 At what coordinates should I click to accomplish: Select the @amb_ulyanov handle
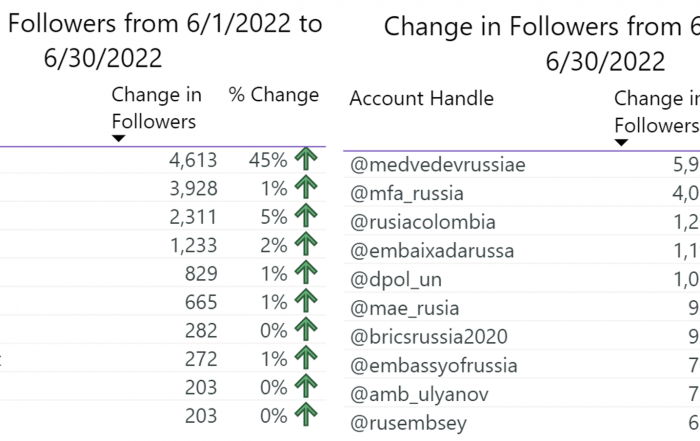[x=419, y=394]
